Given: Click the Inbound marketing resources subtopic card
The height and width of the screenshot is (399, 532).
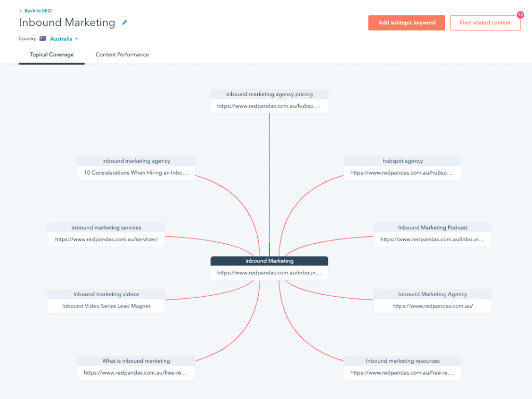Looking at the screenshot, I should [403, 361].
